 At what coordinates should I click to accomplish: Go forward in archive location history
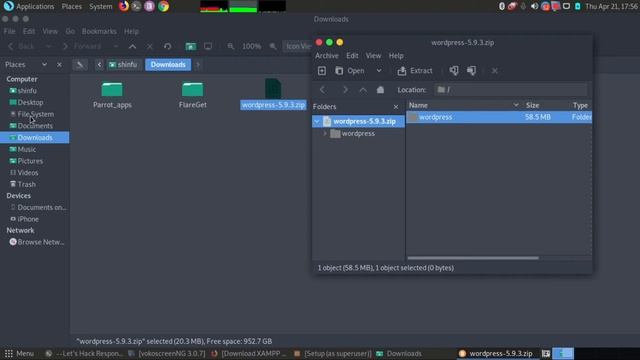click(345, 90)
